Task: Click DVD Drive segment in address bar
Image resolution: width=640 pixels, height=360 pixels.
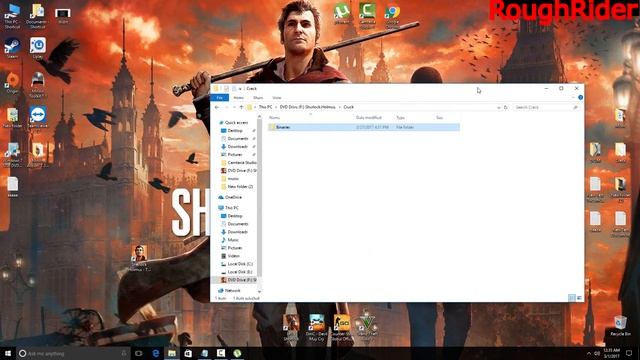Action: click(308, 107)
